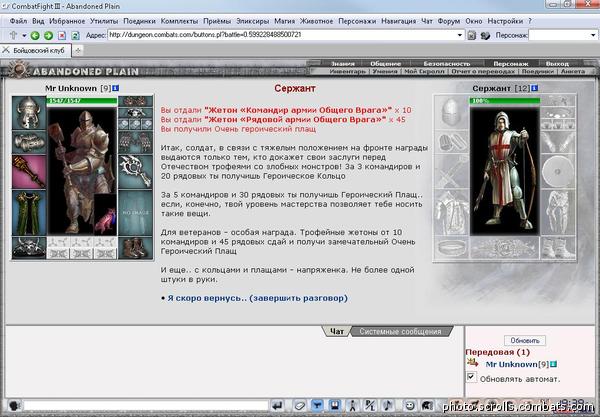600x417 pixels.
Task: Open the Инвентарь submenu link
Action: (x=347, y=71)
